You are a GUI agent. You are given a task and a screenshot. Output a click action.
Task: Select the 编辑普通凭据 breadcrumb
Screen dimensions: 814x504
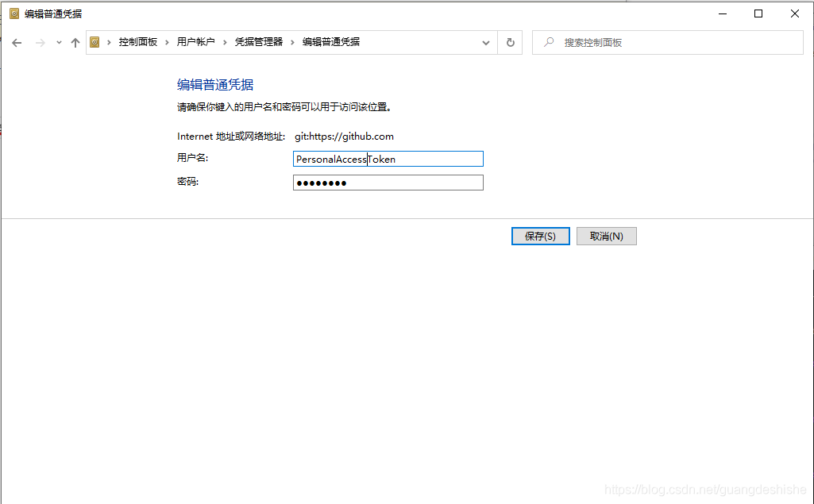point(331,42)
